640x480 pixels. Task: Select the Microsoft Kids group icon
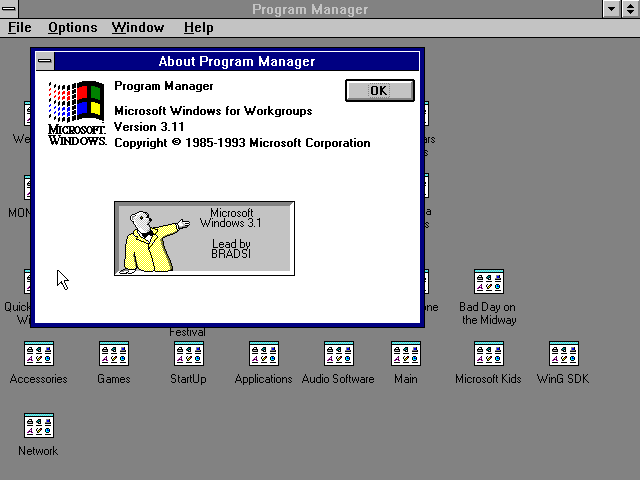click(489, 353)
